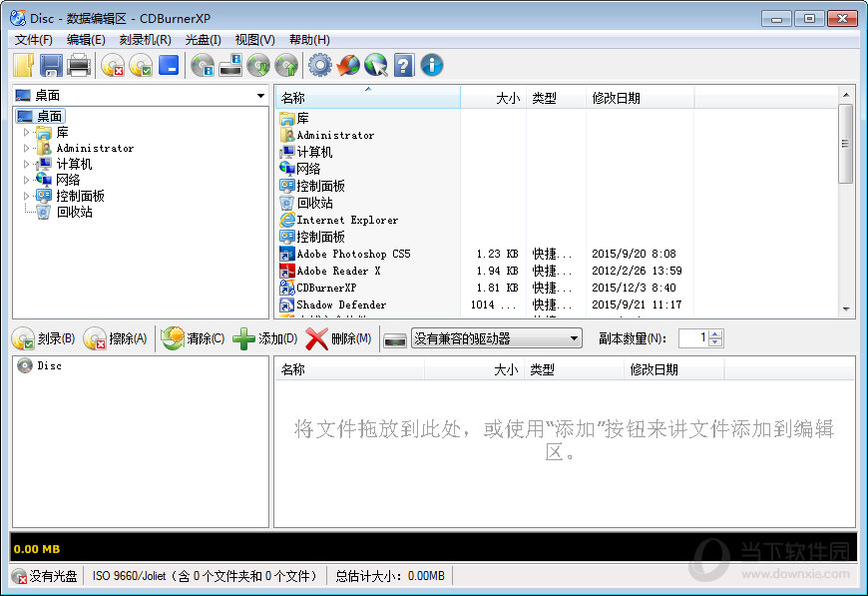This screenshot has width=868, height=596.
Task: Increase the 副本数量 copies spinner value
Action: [x=715, y=333]
